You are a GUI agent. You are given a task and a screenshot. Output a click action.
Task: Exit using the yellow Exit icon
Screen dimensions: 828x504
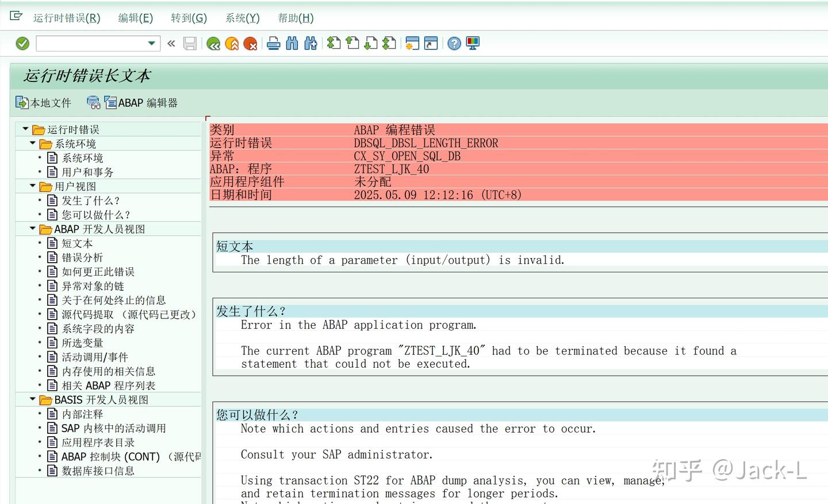(x=232, y=44)
